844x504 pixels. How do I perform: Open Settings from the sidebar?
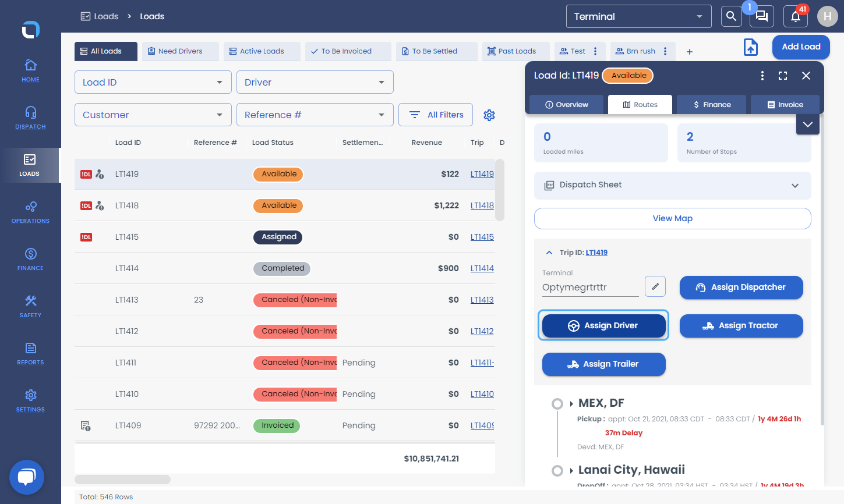[x=30, y=400]
